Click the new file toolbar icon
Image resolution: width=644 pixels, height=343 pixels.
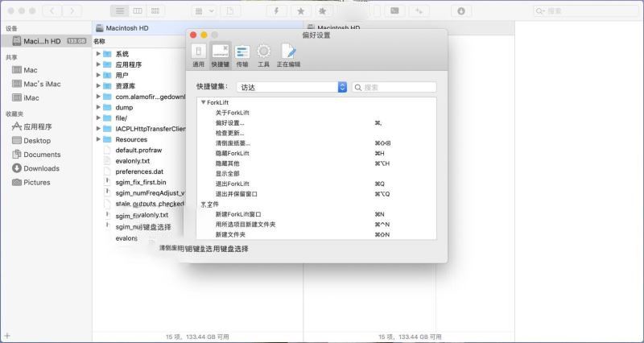pos(230,11)
